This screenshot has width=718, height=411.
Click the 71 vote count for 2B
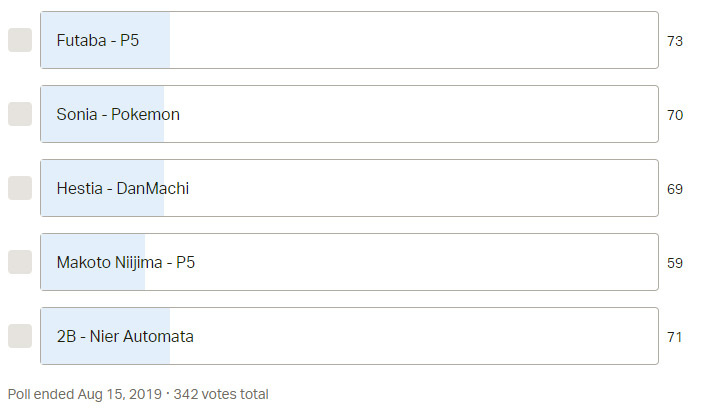pyautogui.click(x=675, y=337)
